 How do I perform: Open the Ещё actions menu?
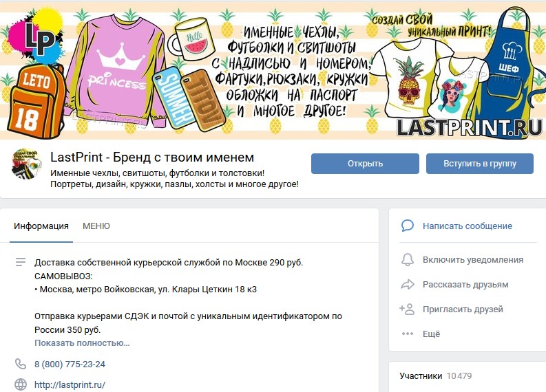[x=432, y=334]
